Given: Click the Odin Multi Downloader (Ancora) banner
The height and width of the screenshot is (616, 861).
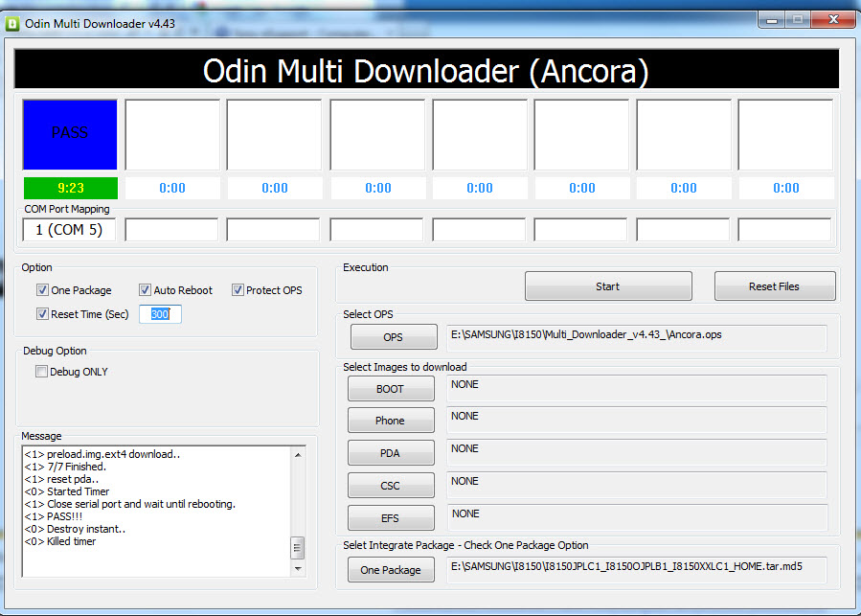Looking at the screenshot, I should click(426, 69).
